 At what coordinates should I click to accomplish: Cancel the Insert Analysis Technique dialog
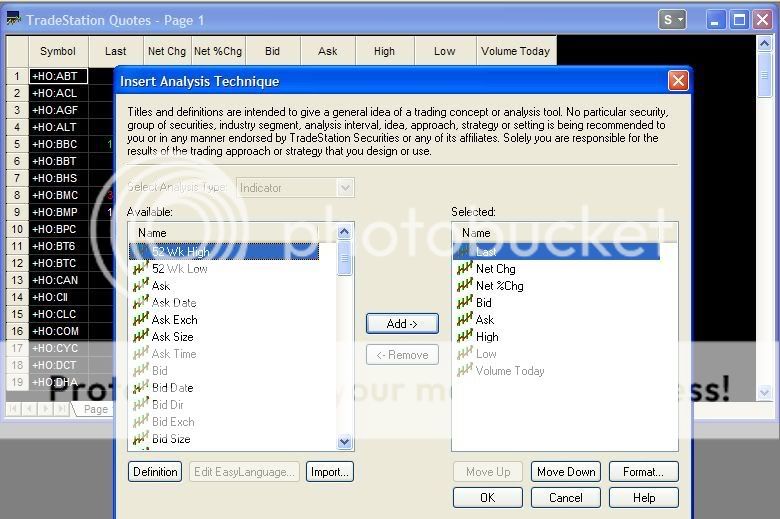(x=566, y=498)
